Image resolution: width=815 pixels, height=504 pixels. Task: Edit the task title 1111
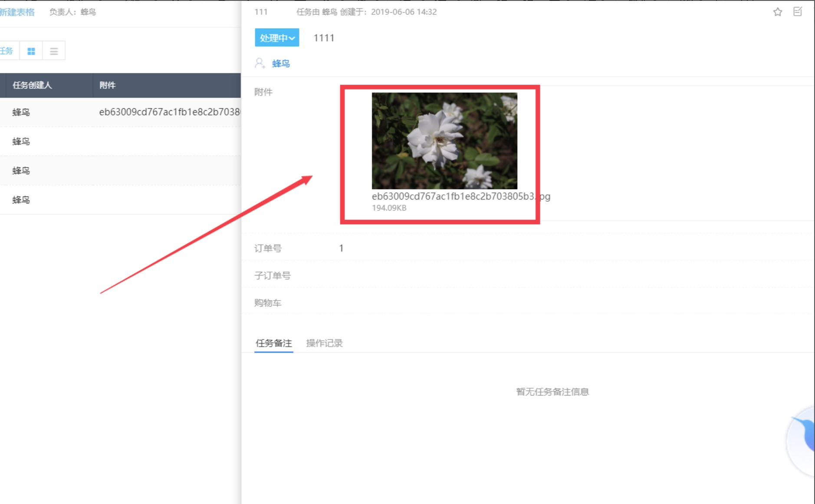324,38
